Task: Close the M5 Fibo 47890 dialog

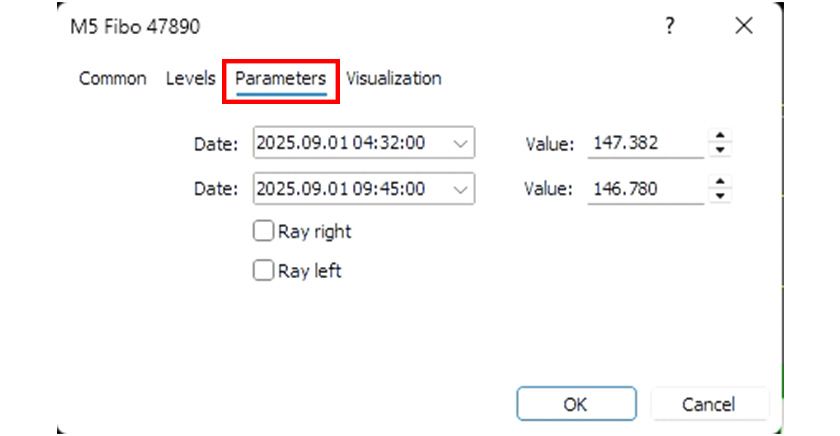Action: coord(743,26)
